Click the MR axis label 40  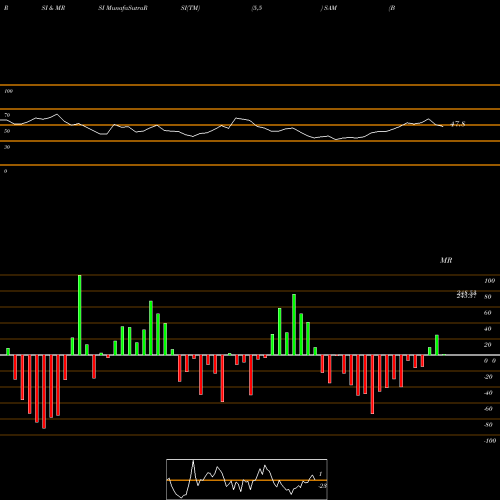tap(488, 329)
